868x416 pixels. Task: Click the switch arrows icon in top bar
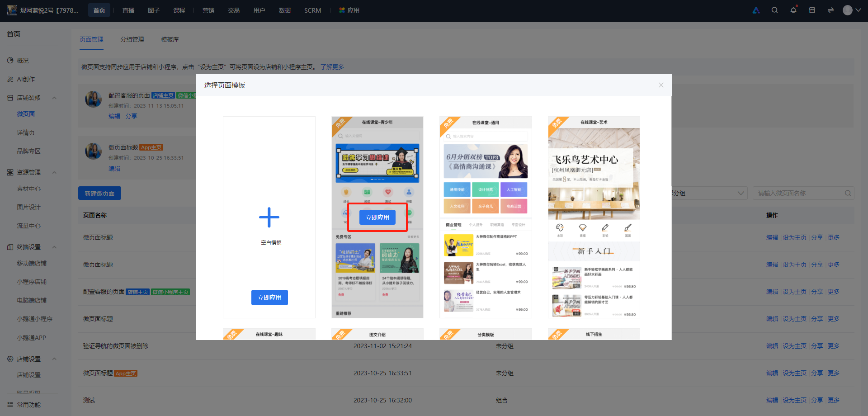click(x=830, y=10)
